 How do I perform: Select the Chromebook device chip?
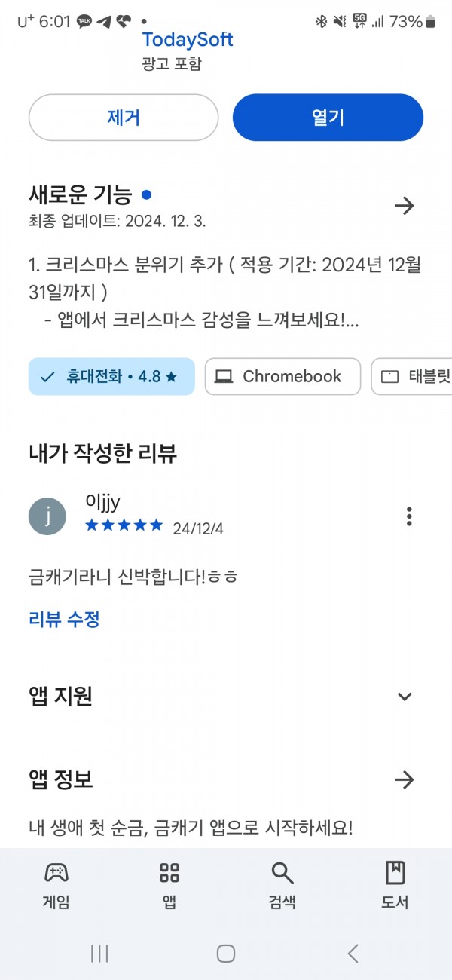[282, 376]
